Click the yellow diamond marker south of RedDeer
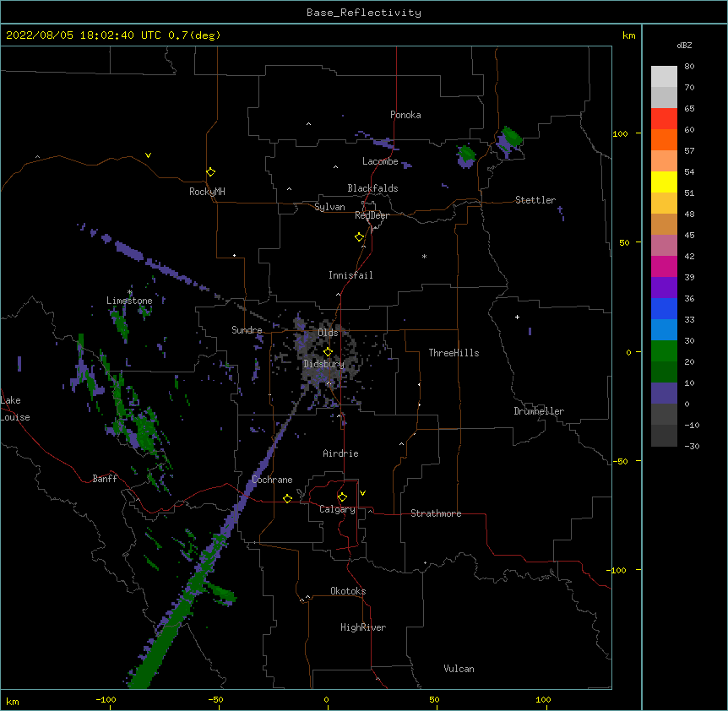 click(x=360, y=237)
